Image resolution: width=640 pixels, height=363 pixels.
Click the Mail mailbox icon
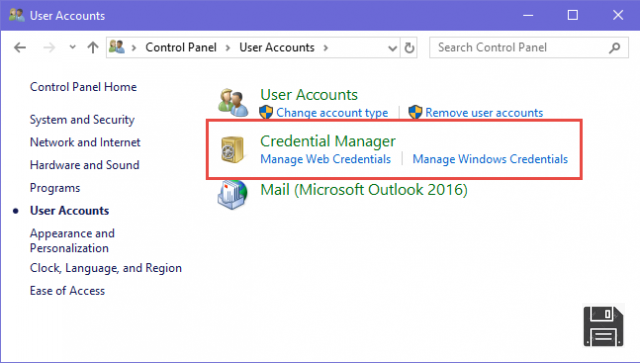pos(232,194)
